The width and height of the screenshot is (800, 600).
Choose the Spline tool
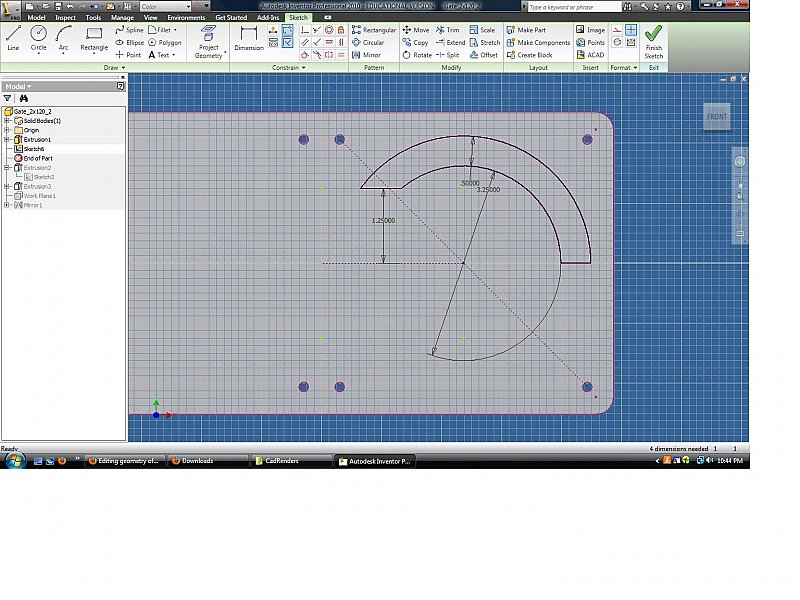(x=130, y=30)
